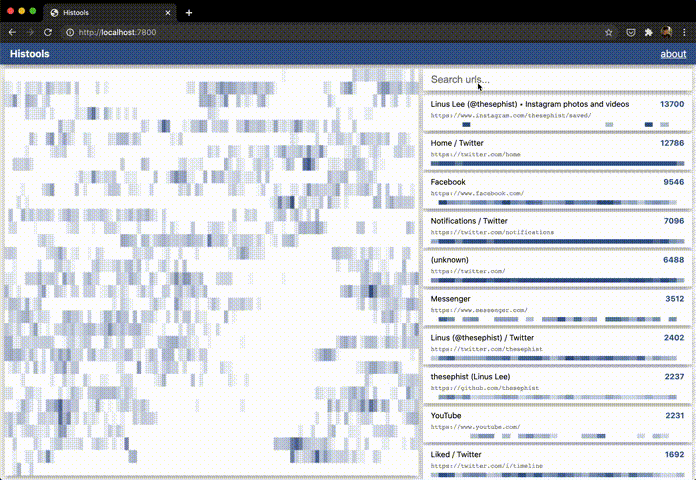The image size is (696, 480).
Task: Select the thesephist (Linus Lee) GitHub entry
Action: click(557, 385)
